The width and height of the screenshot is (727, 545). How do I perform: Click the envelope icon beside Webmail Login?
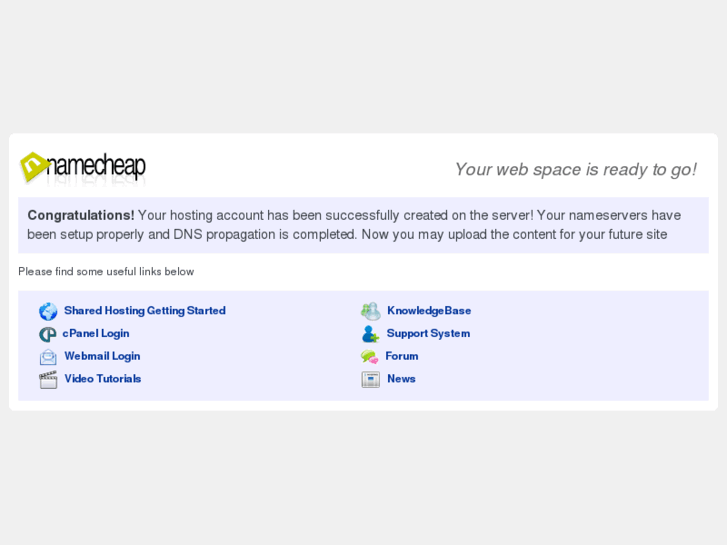point(48,357)
